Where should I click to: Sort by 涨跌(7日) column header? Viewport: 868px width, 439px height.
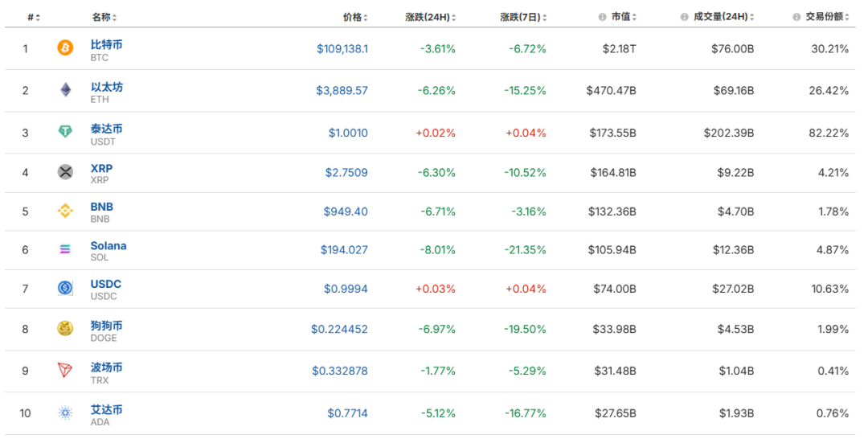click(x=523, y=17)
